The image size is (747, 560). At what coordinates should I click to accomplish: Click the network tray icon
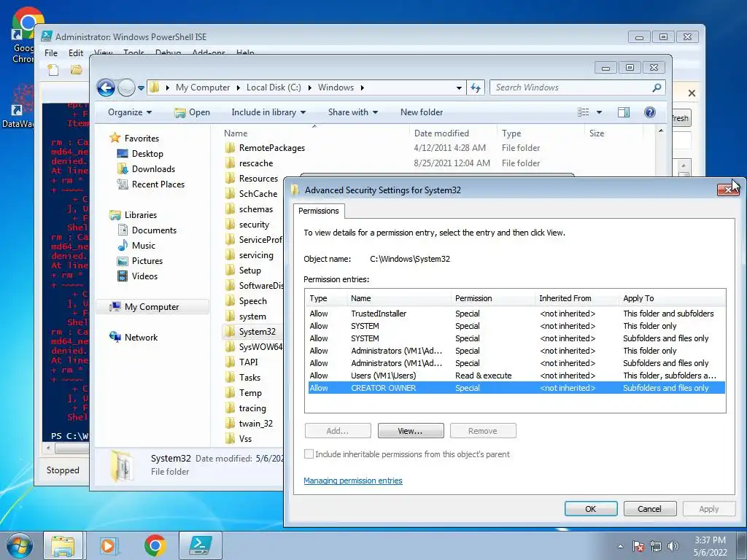click(x=656, y=546)
